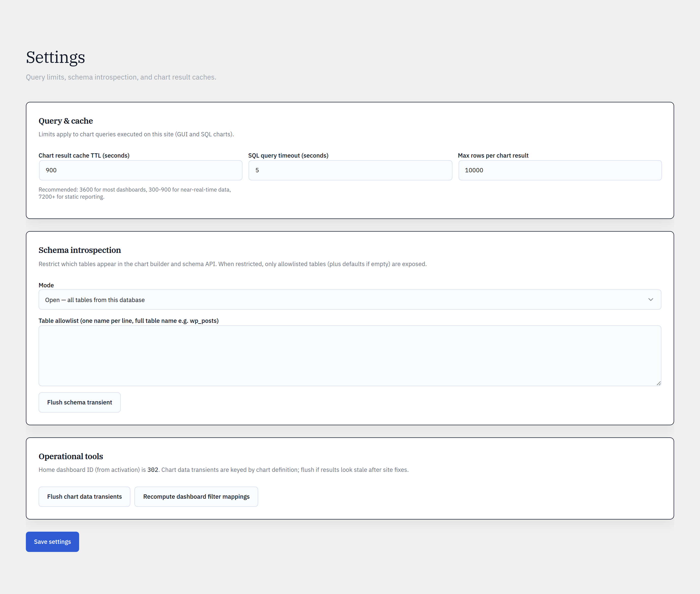700x594 pixels.
Task: Click the Max rows per chart result label
Action: [493, 156]
